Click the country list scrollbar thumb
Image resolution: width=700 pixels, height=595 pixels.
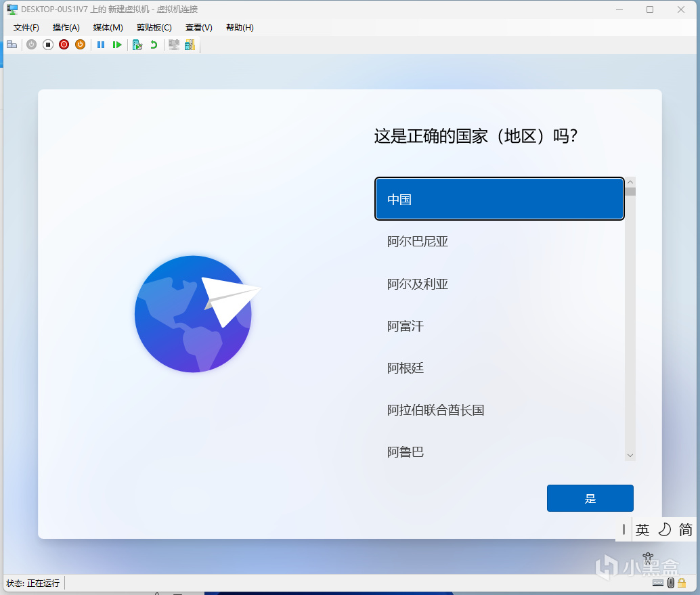coord(630,192)
